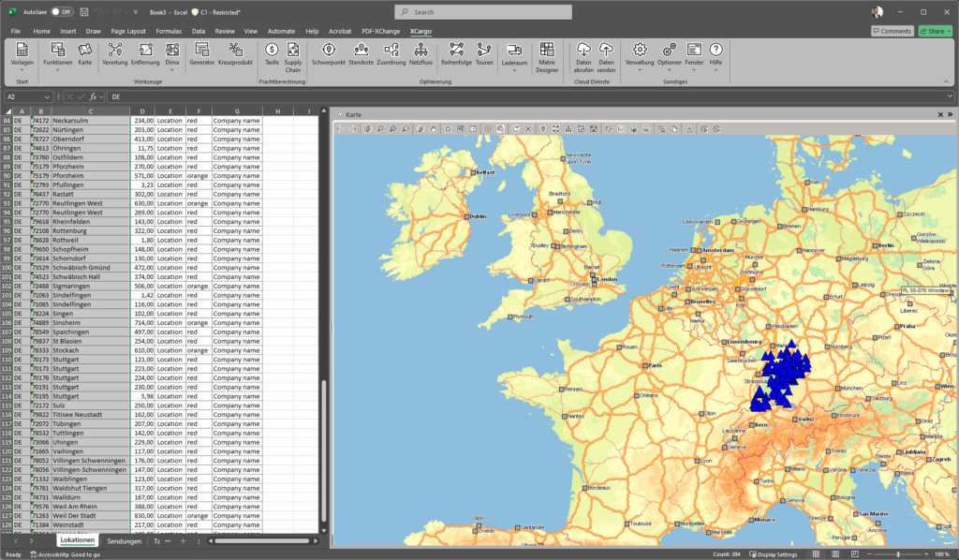The image size is (959, 560).
Task: Open the Tarife freight calculation
Action: tap(272, 53)
